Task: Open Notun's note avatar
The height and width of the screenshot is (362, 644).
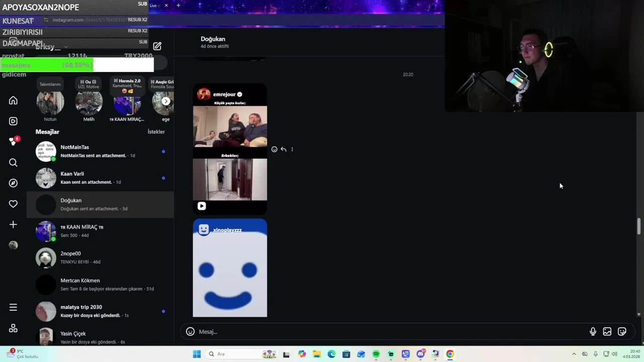Action: 50,103
